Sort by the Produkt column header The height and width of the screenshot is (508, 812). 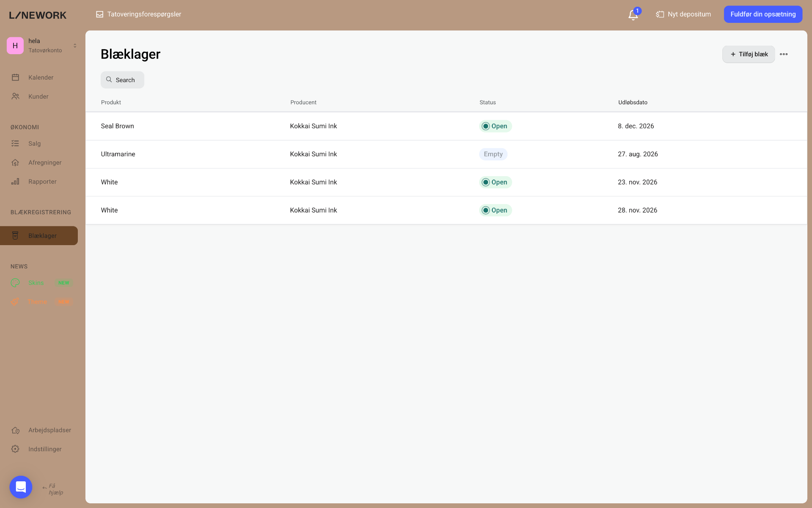point(111,102)
